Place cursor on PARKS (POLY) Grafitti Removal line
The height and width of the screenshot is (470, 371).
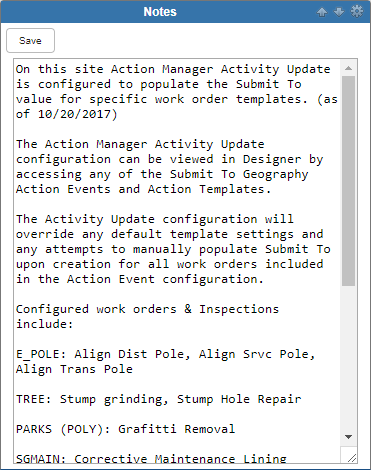click(125, 429)
